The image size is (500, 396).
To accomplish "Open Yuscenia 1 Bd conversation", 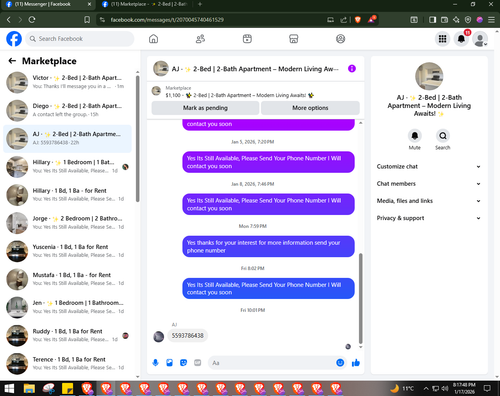I will [x=68, y=251].
